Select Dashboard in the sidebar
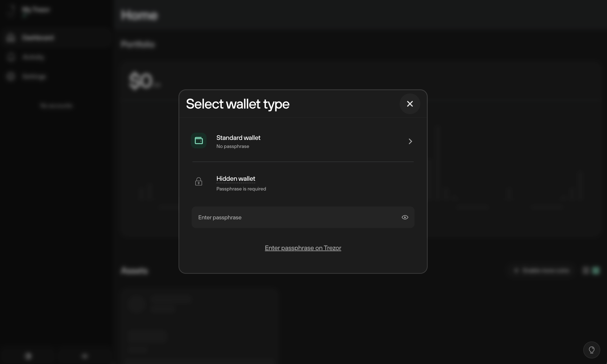Viewport: 607px width, 364px height. (x=38, y=38)
